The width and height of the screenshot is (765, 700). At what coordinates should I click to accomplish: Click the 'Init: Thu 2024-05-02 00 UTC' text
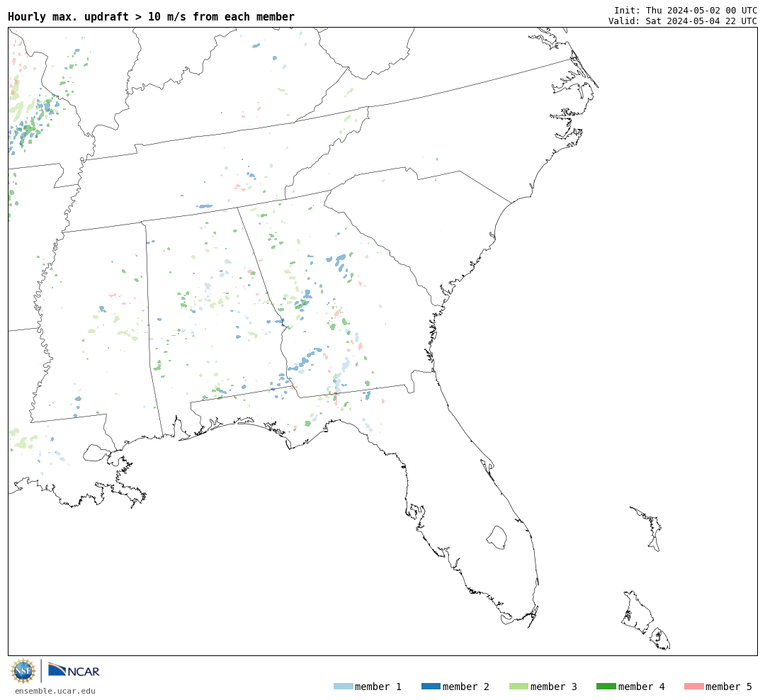[x=686, y=10]
